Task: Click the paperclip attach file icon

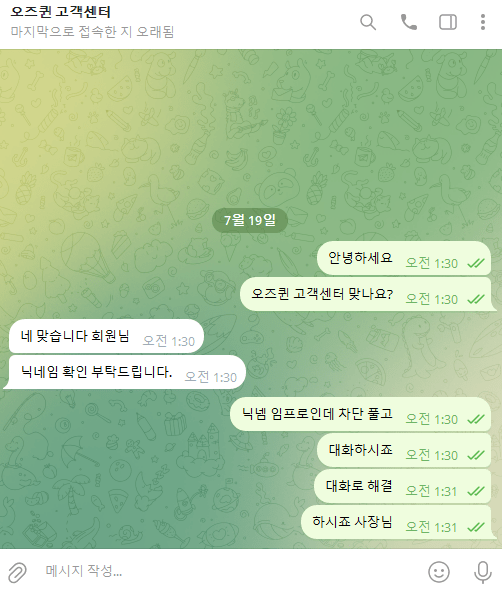Action: (x=17, y=572)
